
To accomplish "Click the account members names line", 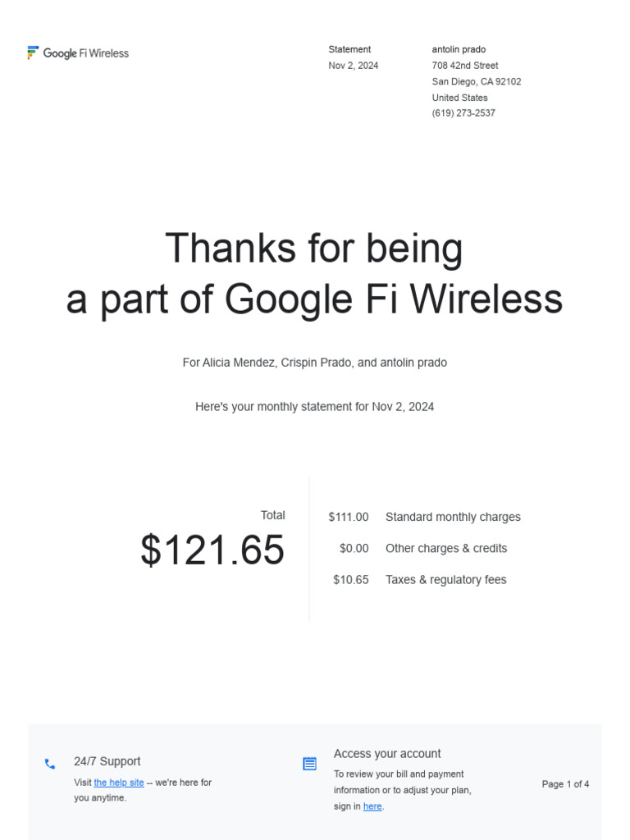I will [x=315, y=363].
